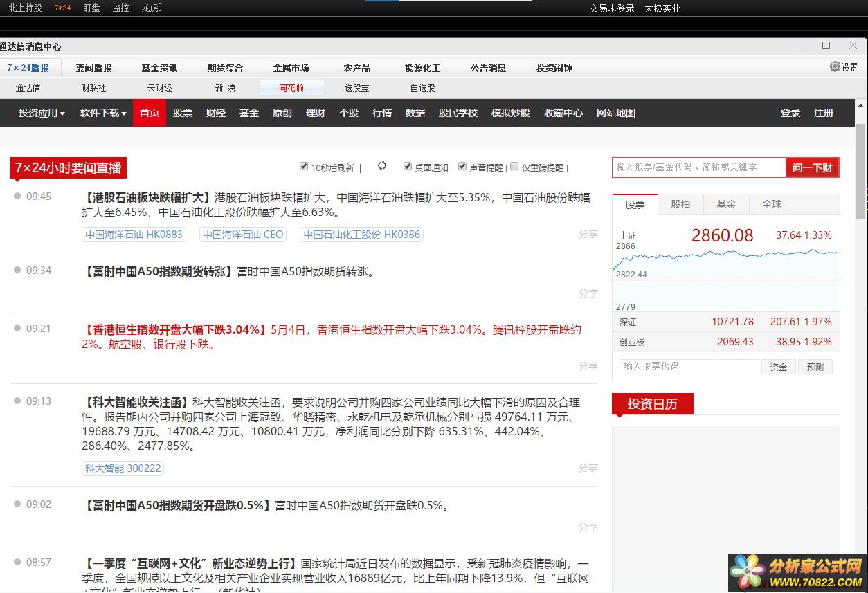Open 基金 in the site navigation bar

pos(249,113)
